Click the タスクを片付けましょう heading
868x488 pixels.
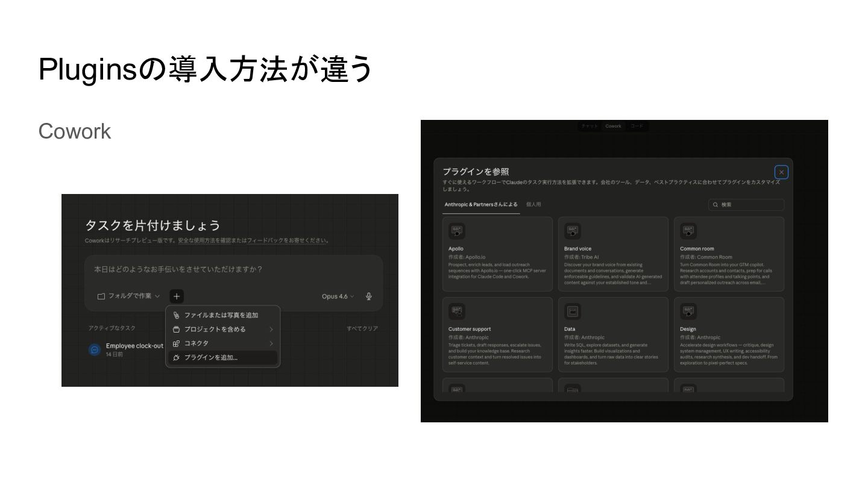153,226
